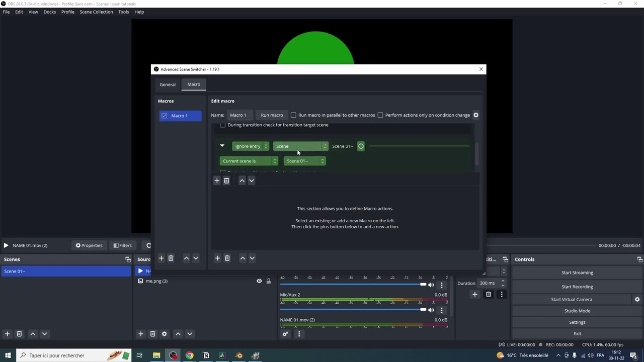The height and width of the screenshot is (362, 644).
Task: Add a new macro in Macros list
Action: tap(161, 258)
